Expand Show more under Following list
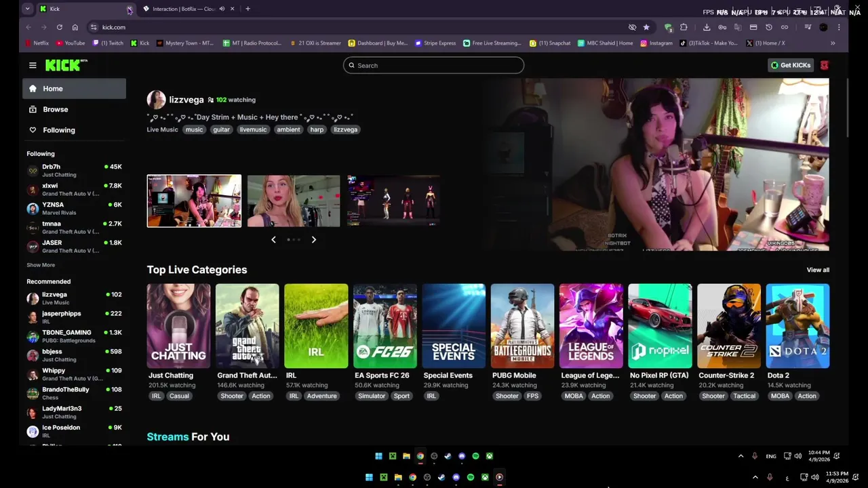 pyautogui.click(x=41, y=265)
